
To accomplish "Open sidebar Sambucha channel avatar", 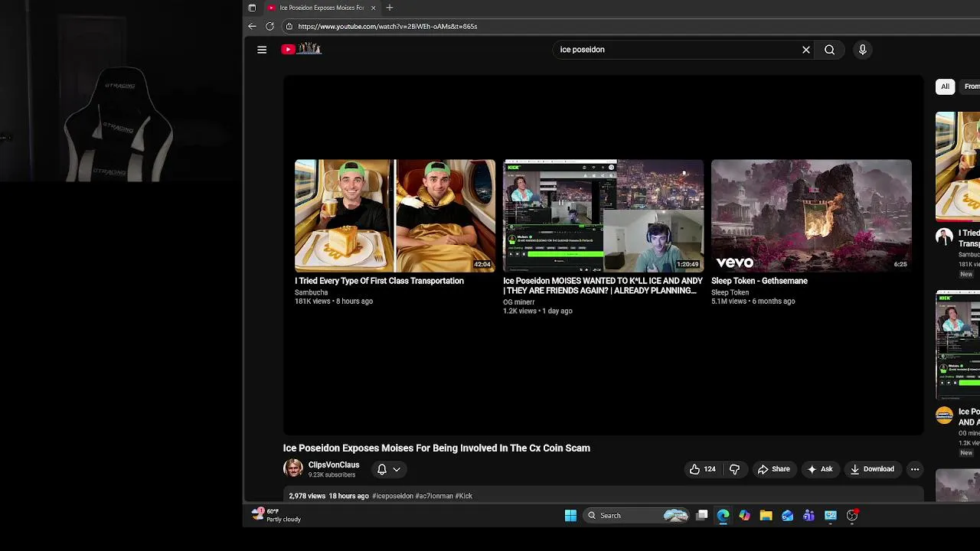I will pyautogui.click(x=944, y=236).
